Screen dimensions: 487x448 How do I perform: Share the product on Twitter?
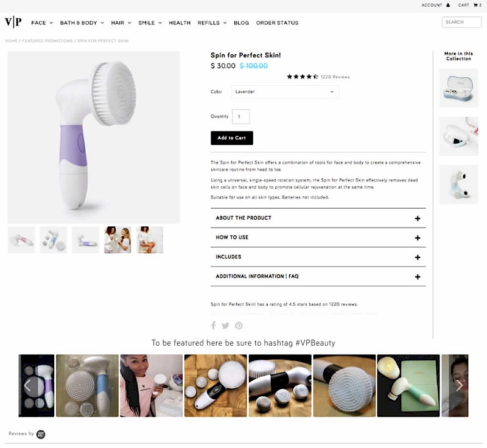(225, 326)
